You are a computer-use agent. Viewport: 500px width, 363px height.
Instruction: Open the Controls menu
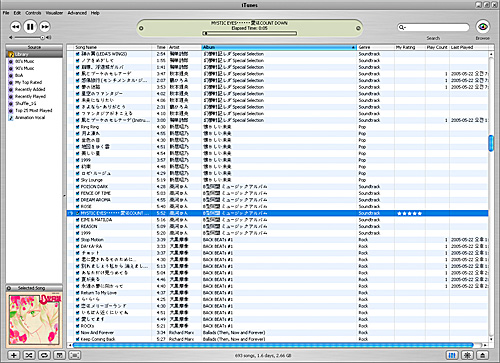[x=33, y=13]
